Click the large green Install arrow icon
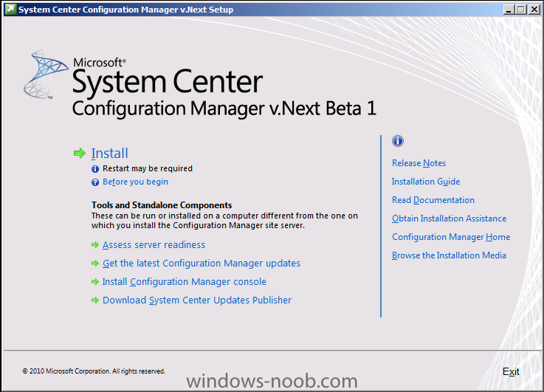The width and height of the screenshot is (544, 392). pos(80,153)
